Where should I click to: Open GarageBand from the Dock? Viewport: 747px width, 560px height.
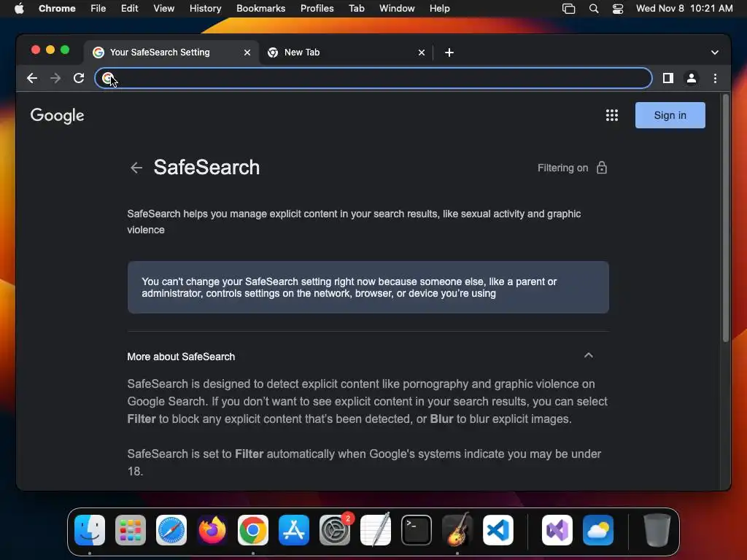pyautogui.click(x=457, y=530)
